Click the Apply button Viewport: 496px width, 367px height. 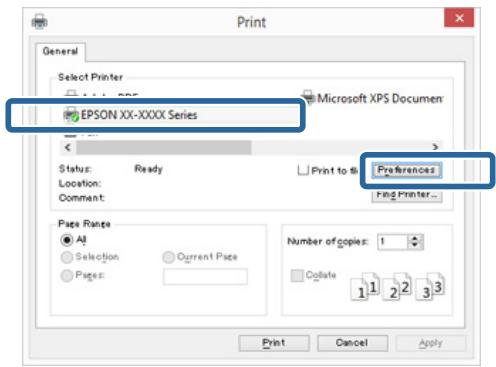click(431, 343)
